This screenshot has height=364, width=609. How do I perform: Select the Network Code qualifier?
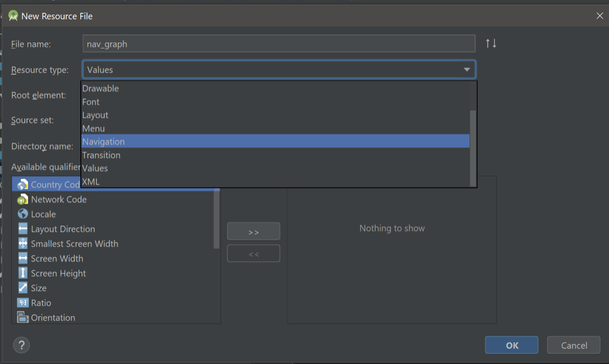(x=57, y=199)
